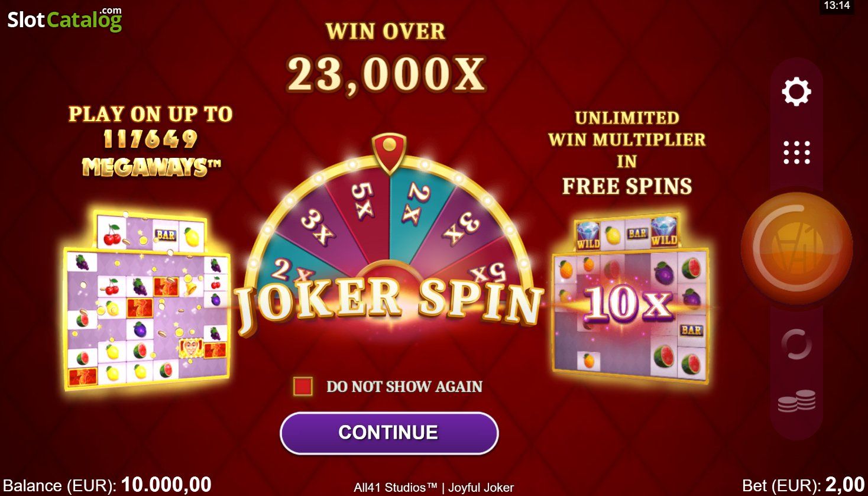The image size is (868, 496).
Task: Click the 23,000X win headline
Action: coord(387,75)
